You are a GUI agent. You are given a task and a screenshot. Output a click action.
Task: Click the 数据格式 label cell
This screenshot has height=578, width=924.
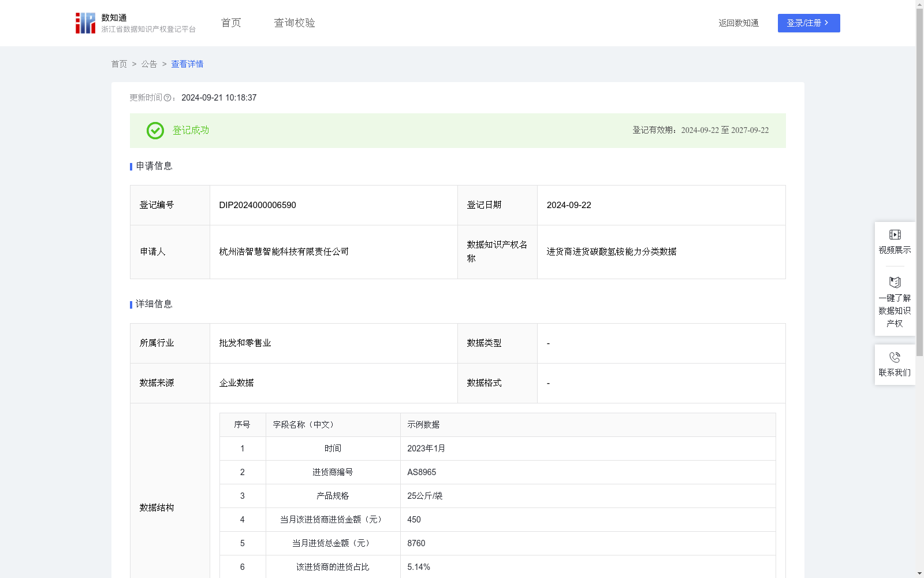click(497, 383)
